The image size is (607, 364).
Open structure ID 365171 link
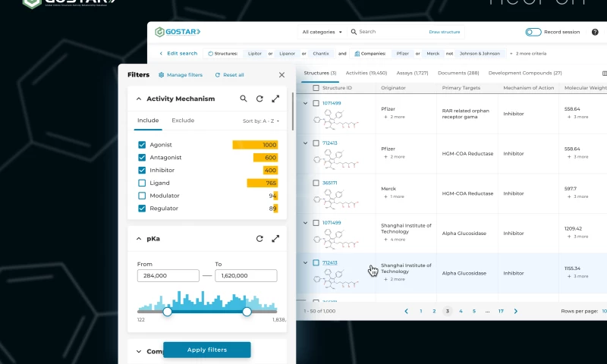click(330, 183)
